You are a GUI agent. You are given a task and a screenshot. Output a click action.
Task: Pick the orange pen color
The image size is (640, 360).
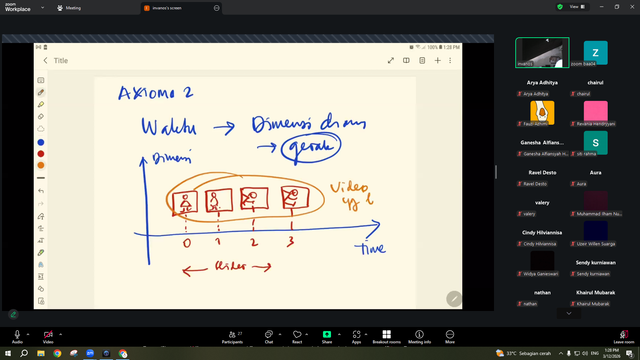coord(41,165)
